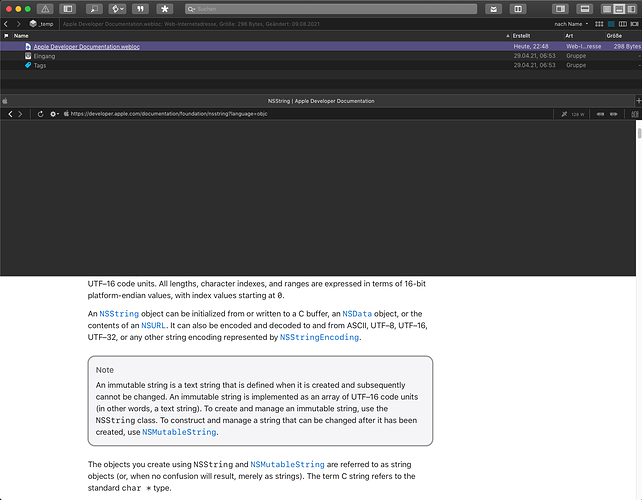The width and height of the screenshot is (642, 500).
Task: Go forward in item list navigation
Action: click(x=18, y=24)
